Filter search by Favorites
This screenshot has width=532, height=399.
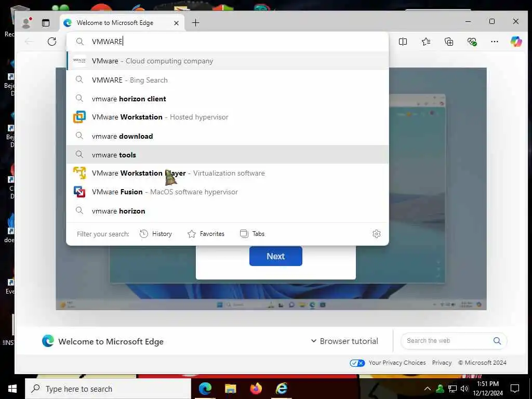point(206,234)
